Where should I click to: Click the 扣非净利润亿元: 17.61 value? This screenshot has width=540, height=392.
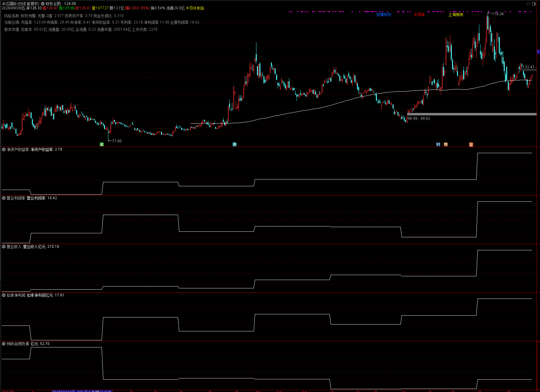[x=46, y=295]
